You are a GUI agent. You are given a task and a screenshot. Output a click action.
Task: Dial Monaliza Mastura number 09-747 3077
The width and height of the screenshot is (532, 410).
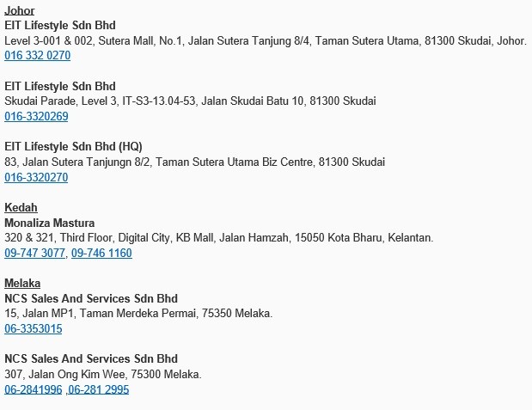34,253
